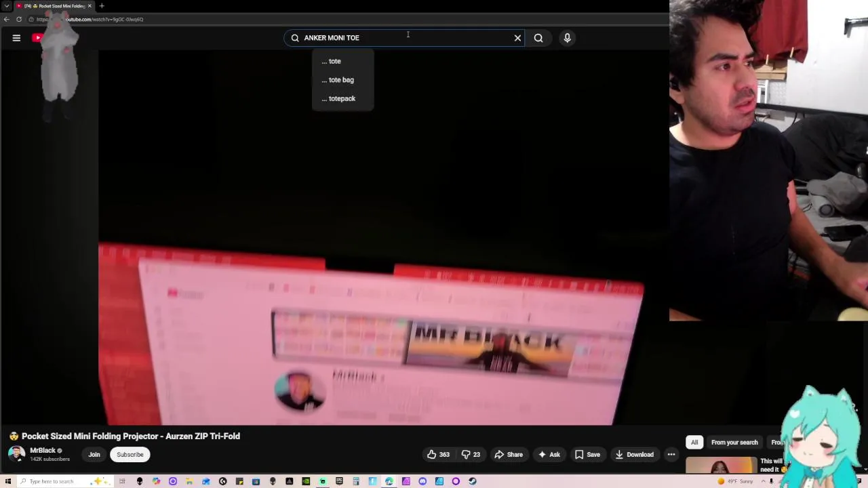Clear search text with the X icon

tap(517, 38)
